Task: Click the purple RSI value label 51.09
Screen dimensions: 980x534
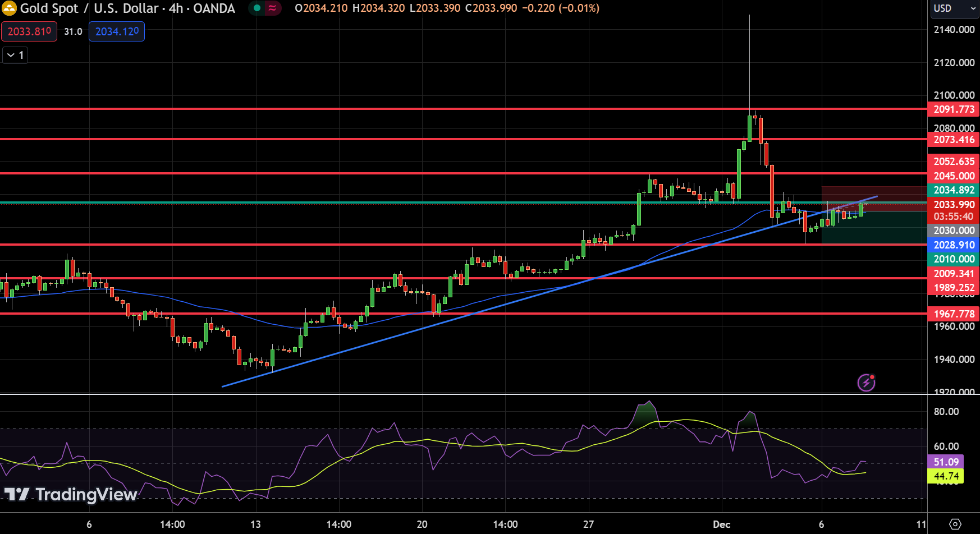Action: (x=946, y=462)
